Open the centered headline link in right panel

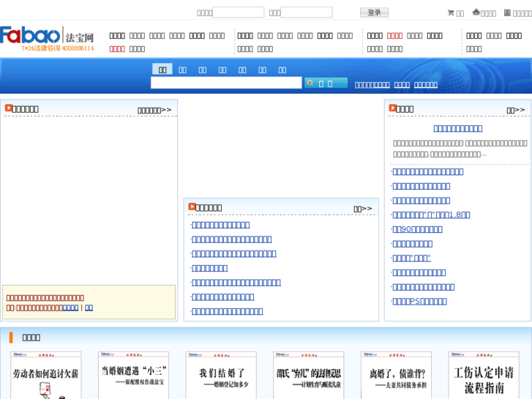(x=457, y=128)
